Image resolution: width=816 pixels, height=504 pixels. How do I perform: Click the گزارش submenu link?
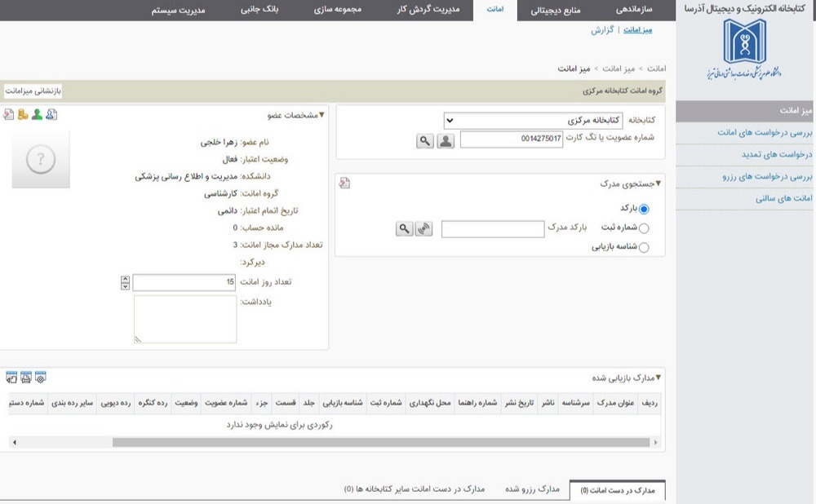pyautogui.click(x=602, y=30)
